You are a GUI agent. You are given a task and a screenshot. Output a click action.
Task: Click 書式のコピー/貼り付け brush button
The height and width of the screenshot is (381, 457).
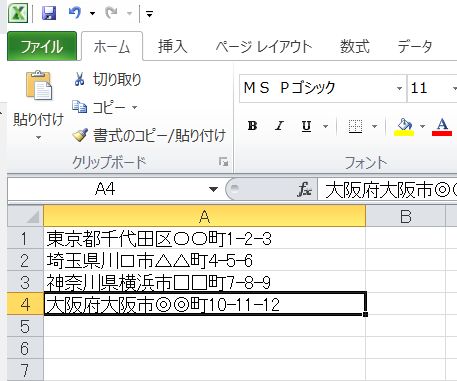tap(149, 135)
